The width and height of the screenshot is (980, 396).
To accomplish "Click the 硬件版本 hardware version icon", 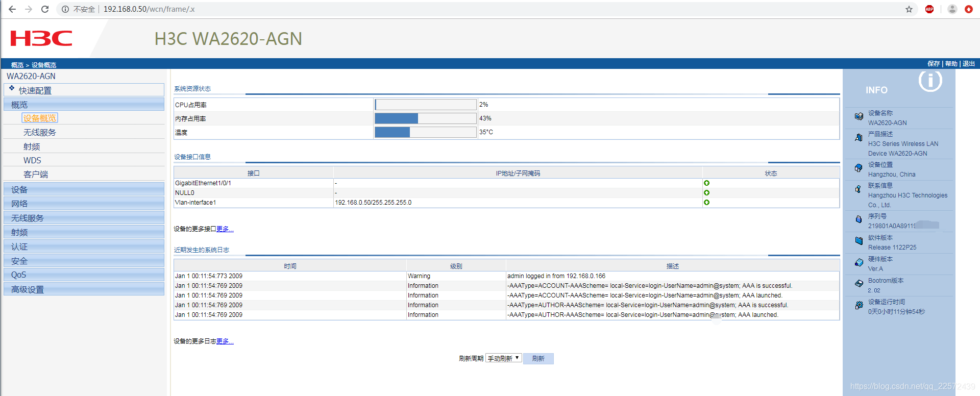I will 859,262.
